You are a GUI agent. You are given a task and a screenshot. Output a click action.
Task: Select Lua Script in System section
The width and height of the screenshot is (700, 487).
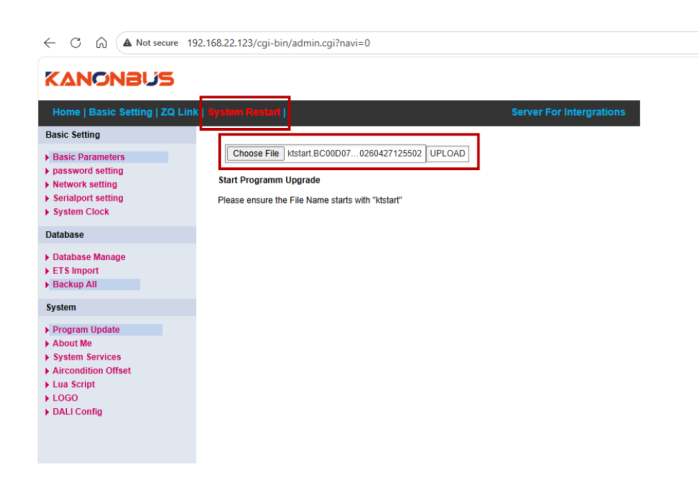click(74, 384)
